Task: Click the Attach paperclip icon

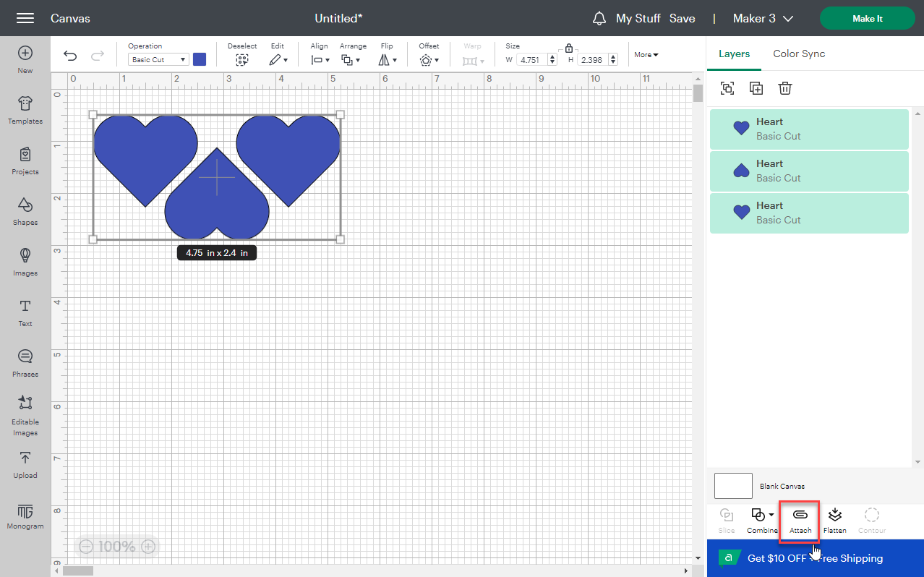Action: coord(800,515)
